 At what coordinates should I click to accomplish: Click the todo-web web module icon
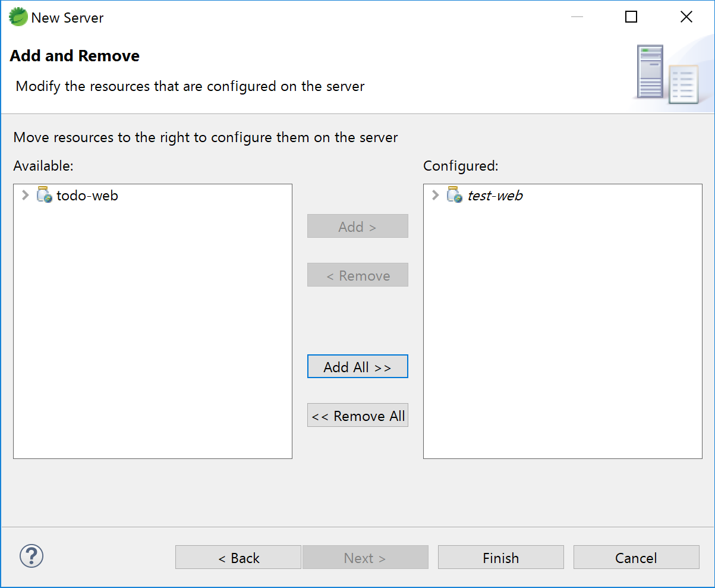tap(45, 195)
